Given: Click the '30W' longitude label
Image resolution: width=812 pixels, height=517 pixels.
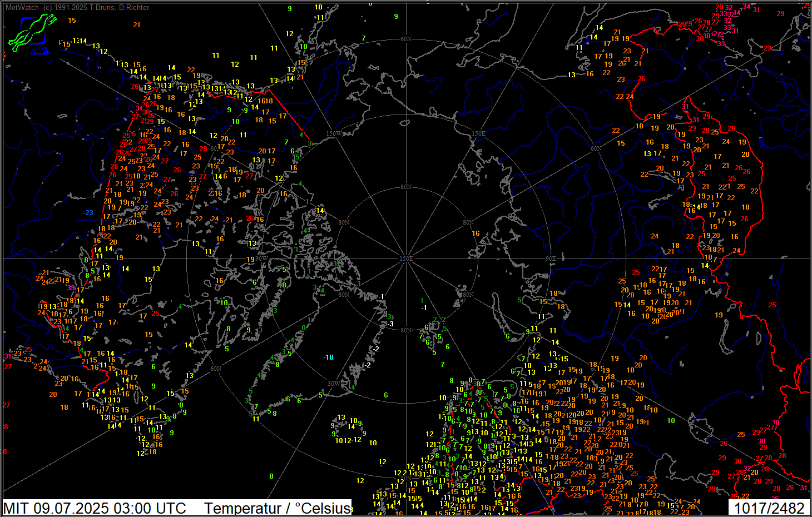Looking at the screenshot, I should [334, 384].
